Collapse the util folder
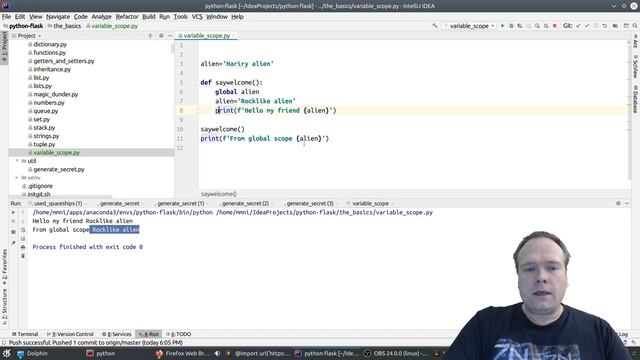This screenshot has width=640, height=360. point(17,161)
